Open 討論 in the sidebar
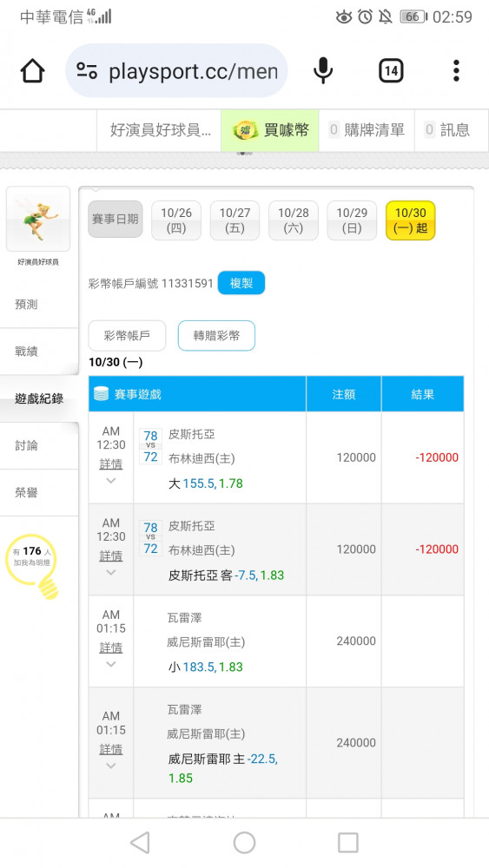The width and height of the screenshot is (489, 868). (x=39, y=445)
